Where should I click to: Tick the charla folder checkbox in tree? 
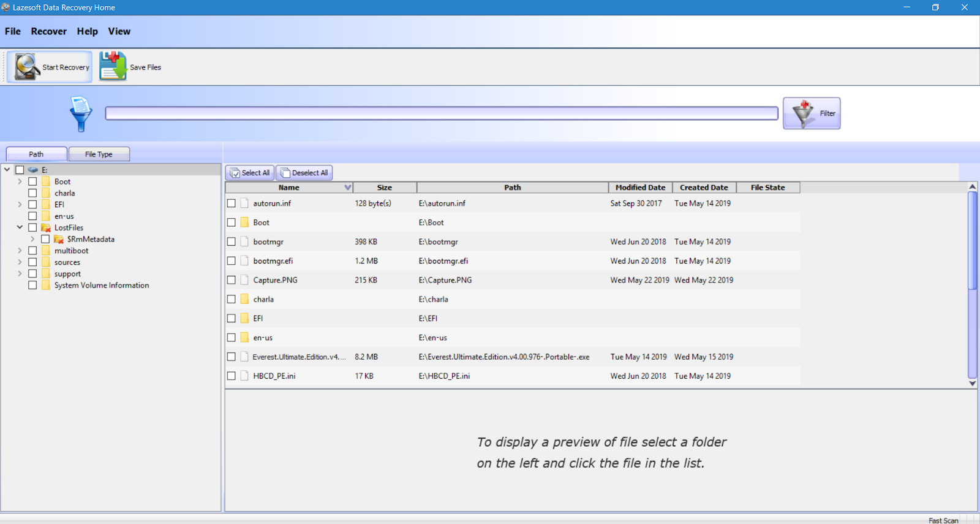click(32, 193)
